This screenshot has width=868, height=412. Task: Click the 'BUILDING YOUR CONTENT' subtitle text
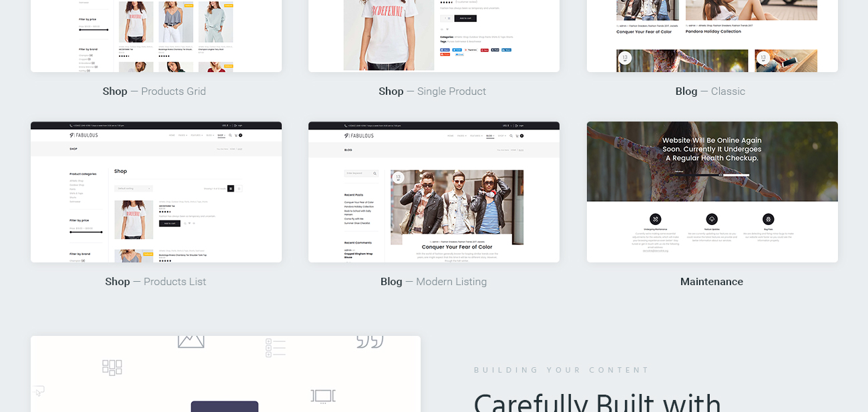pos(562,370)
